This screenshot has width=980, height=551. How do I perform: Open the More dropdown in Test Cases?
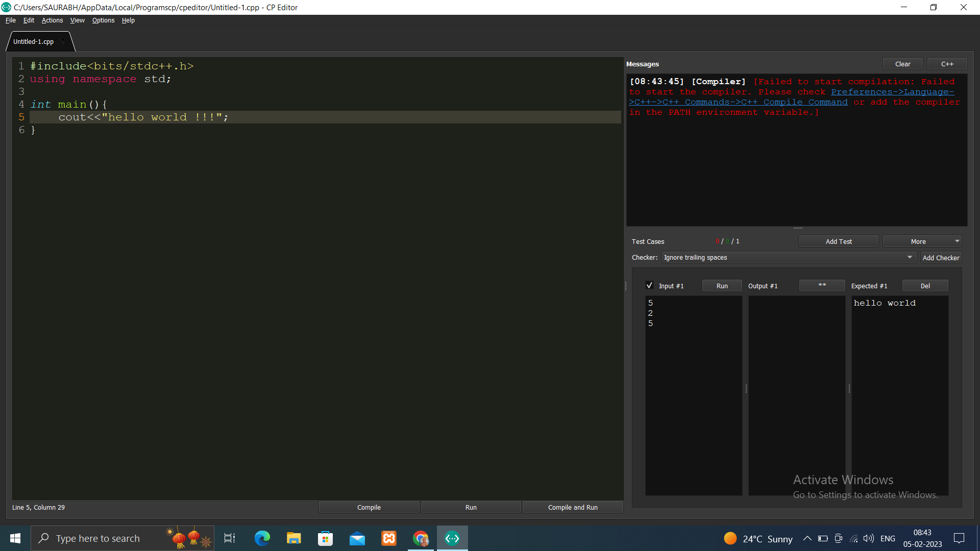click(922, 241)
